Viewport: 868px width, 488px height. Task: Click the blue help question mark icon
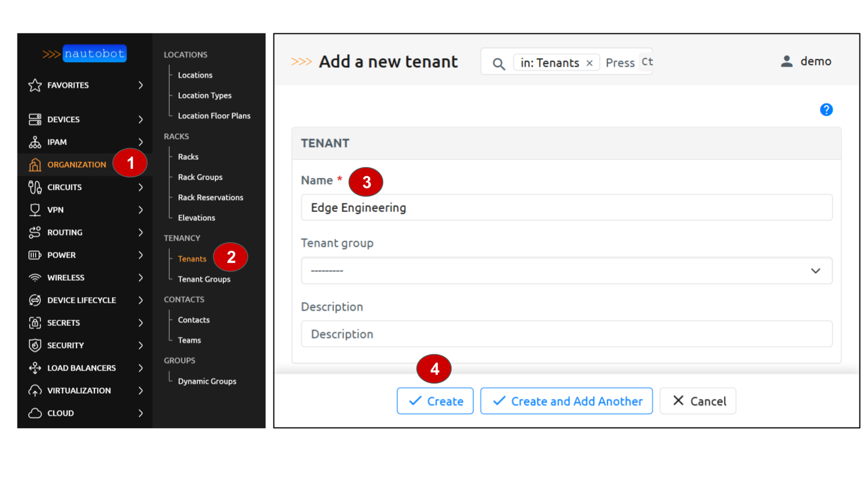(x=826, y=110)
